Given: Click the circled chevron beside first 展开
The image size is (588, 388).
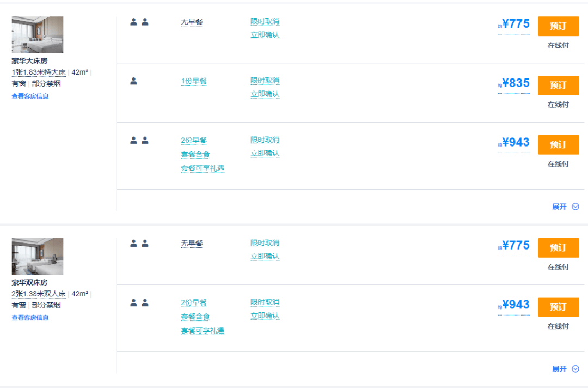Looking at the screenshot, I should 575,207.
